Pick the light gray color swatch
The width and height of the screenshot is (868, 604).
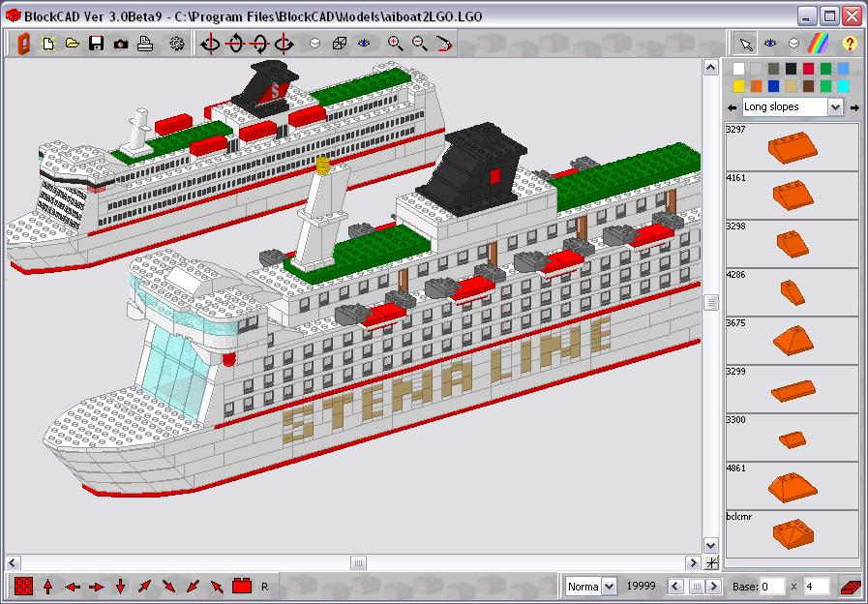[x=756, y=69]
